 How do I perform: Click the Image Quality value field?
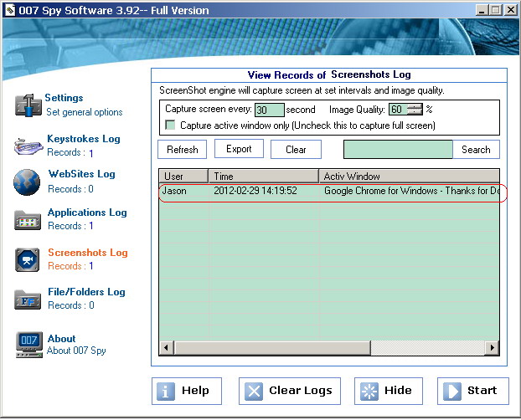coord(398,110)
